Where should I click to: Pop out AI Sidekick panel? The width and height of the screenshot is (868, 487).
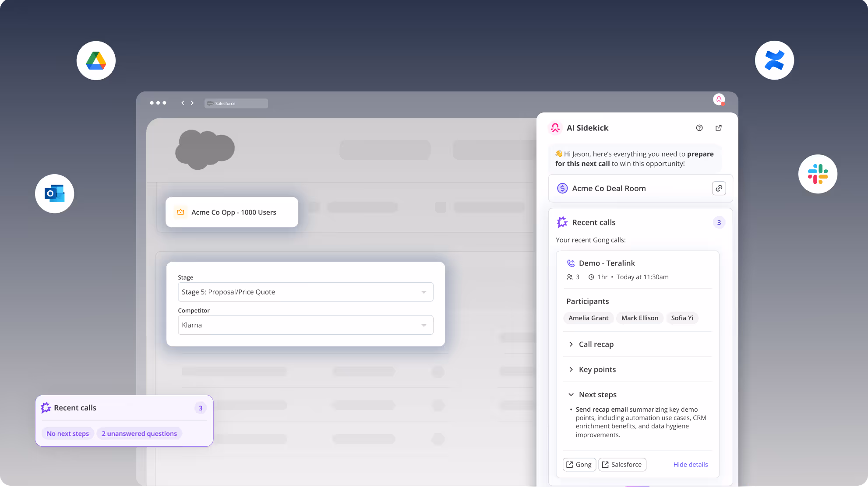719,128
